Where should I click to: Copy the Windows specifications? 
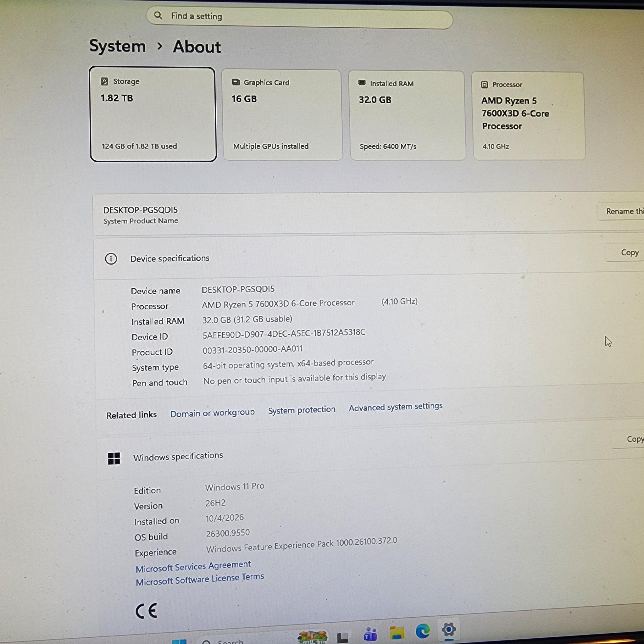click(x=629, y=439)
